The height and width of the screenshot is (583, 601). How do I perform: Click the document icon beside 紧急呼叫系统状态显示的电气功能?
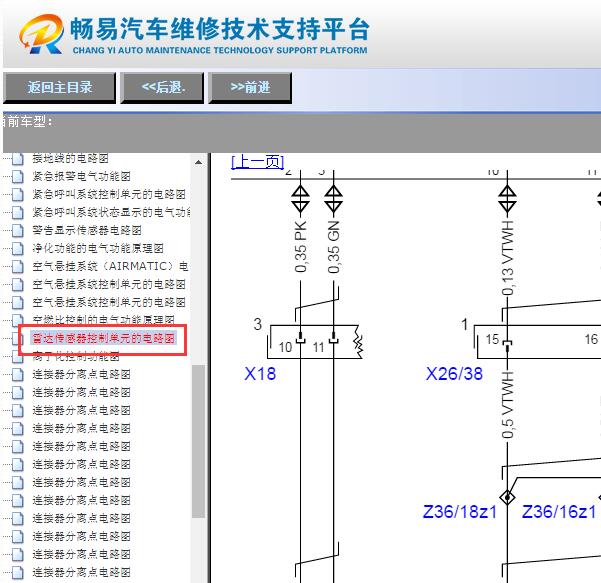click(18, 212)
